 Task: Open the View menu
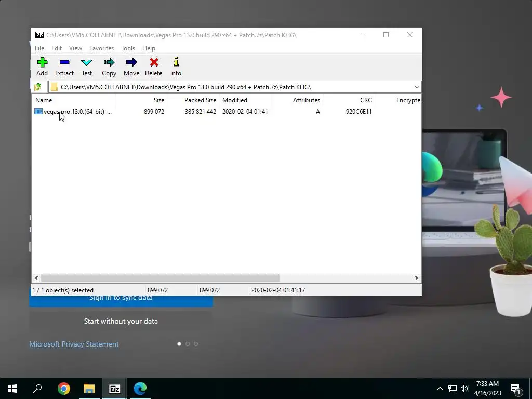[76, 48]
